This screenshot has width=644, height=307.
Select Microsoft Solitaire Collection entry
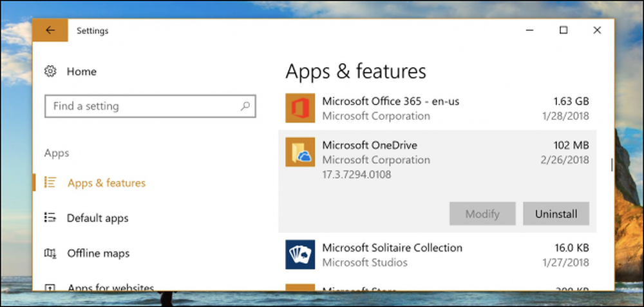click(x=437, y=255)
